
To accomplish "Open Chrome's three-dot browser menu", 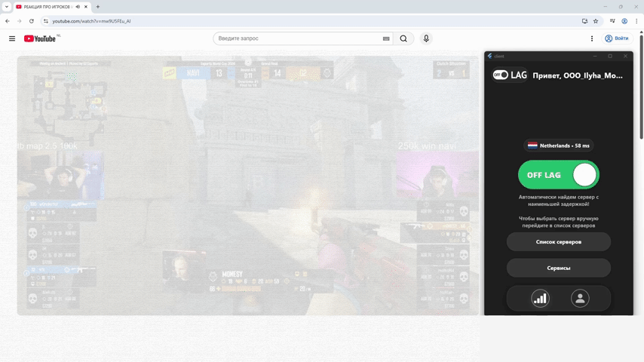I will pyautogui.click(x=636, y=21).
